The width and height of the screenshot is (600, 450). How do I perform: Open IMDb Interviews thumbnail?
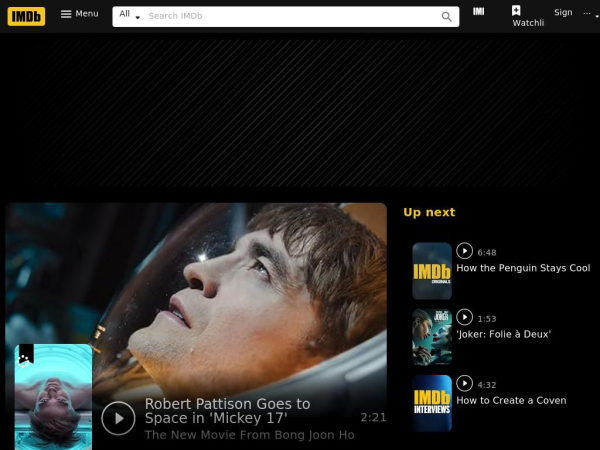432,403
